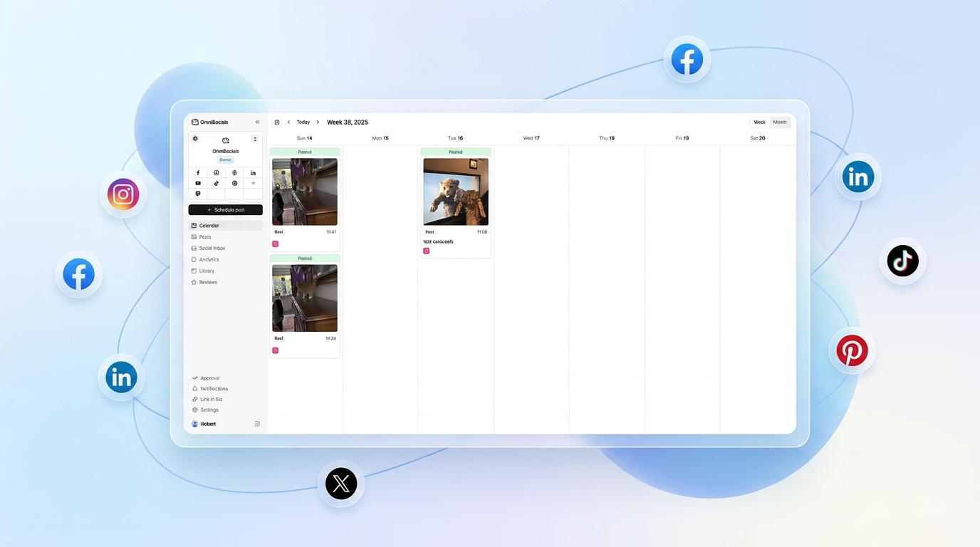The width and height of the screenshot is (980, 547).
Task: Click the Posted badge on Tuesday's post
Action: 456,152
